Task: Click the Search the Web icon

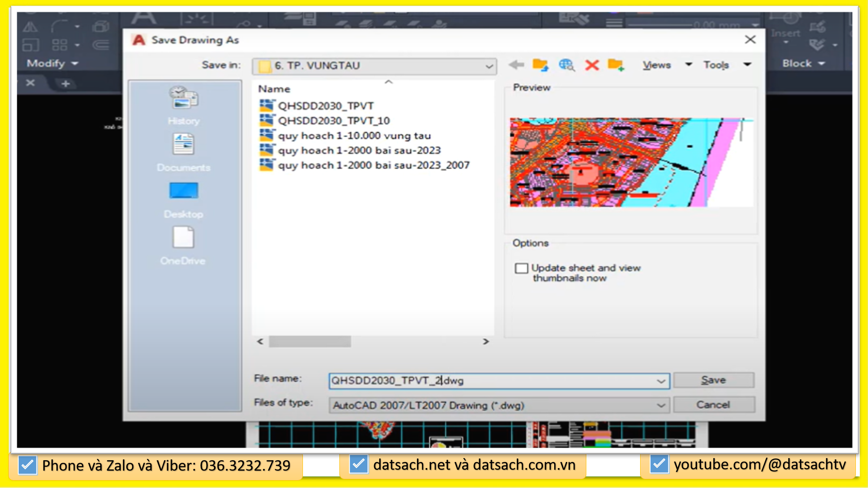Action: [x=566, y=66]
